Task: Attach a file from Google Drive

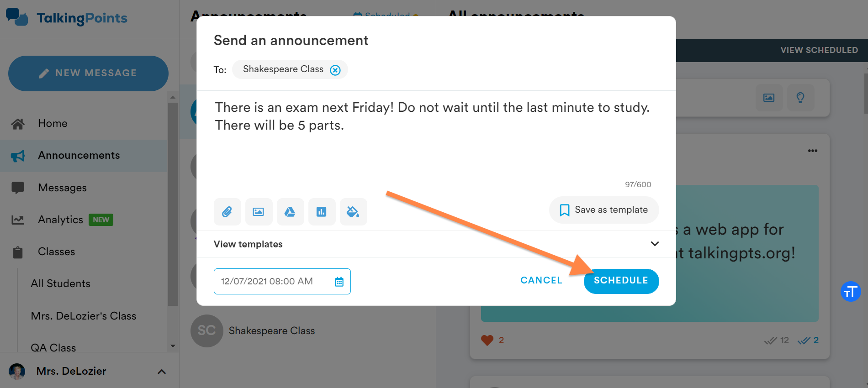Action: [x=290, y=212]
